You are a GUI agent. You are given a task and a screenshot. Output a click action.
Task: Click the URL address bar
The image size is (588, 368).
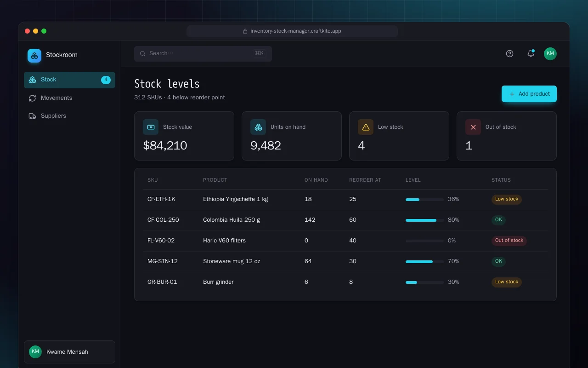[292, 31]
